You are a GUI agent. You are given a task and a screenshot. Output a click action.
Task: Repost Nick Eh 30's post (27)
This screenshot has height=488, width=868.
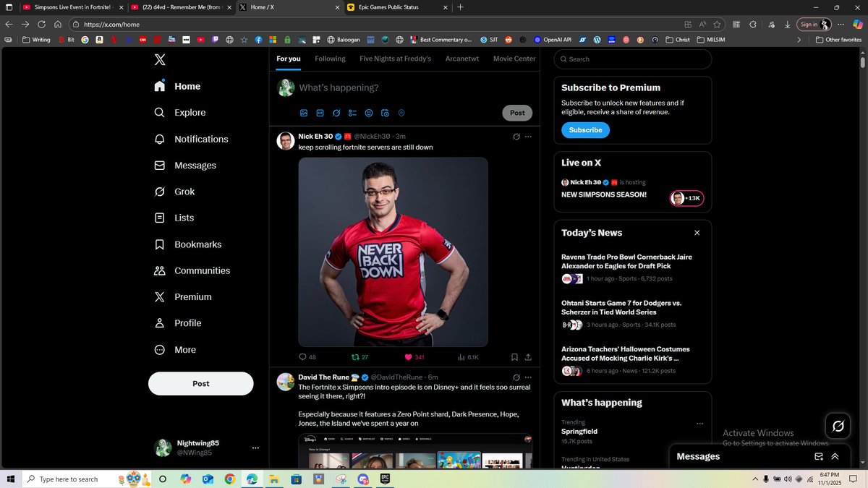tap(359, 357)
